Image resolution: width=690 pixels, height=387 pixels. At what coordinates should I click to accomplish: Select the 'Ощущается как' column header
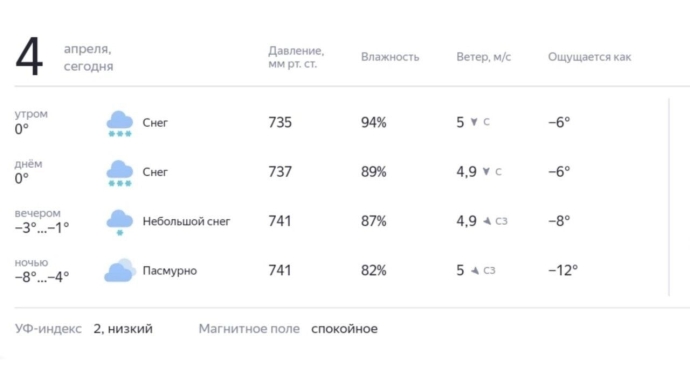(589, 57)
